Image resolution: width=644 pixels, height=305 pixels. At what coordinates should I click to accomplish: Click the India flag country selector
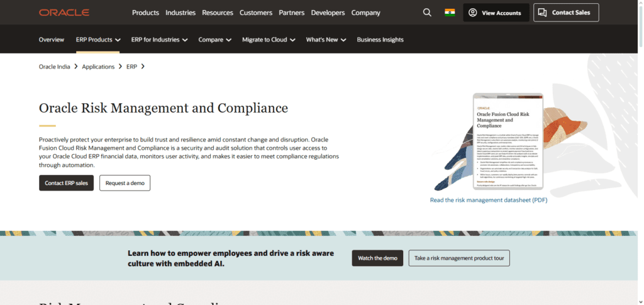pos(450,13)
